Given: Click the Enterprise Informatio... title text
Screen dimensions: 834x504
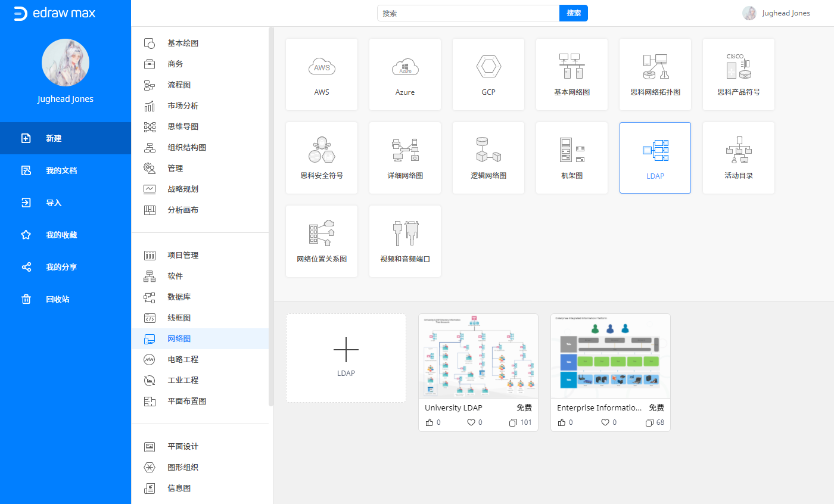Looking at the screenshot, I should pyautogui.click(x=599, y=408).
